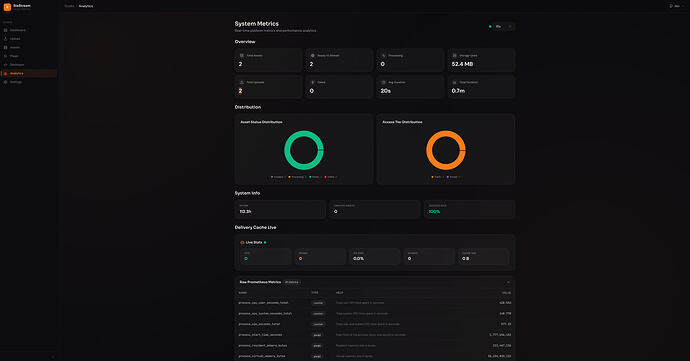Click the process_cpu_system_seconds_total row name
This screenshot has width=690, height=361.
pyautogui.click(x=265, y=313)
